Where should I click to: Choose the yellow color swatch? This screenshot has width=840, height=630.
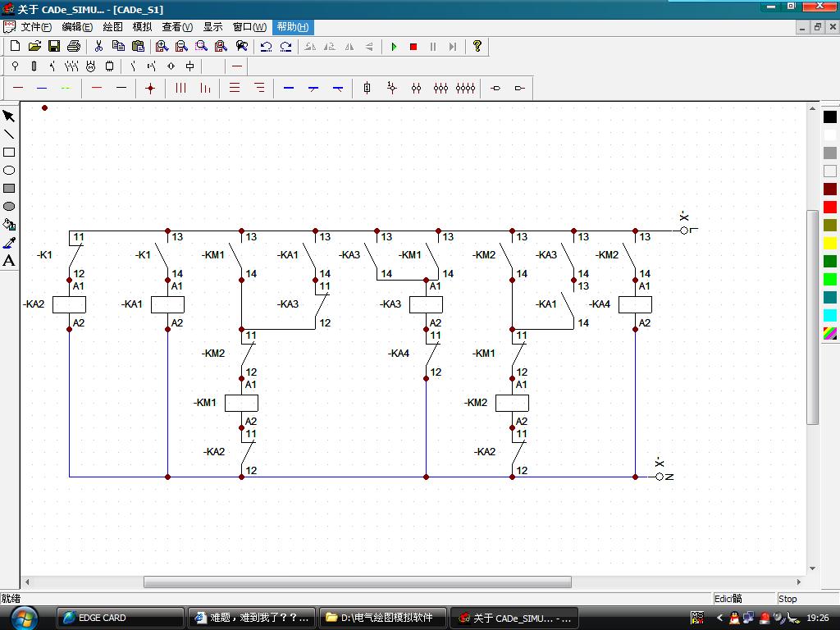pos(830,244)
